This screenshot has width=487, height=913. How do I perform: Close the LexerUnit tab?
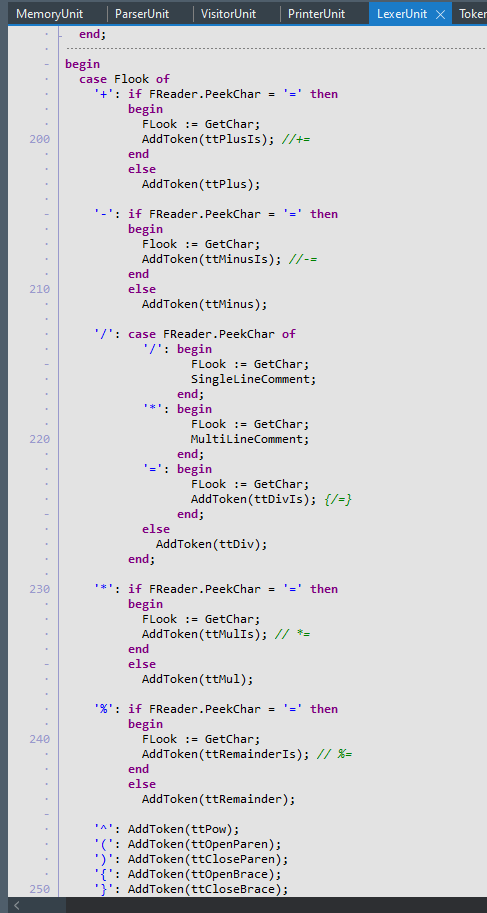point(440,15)
